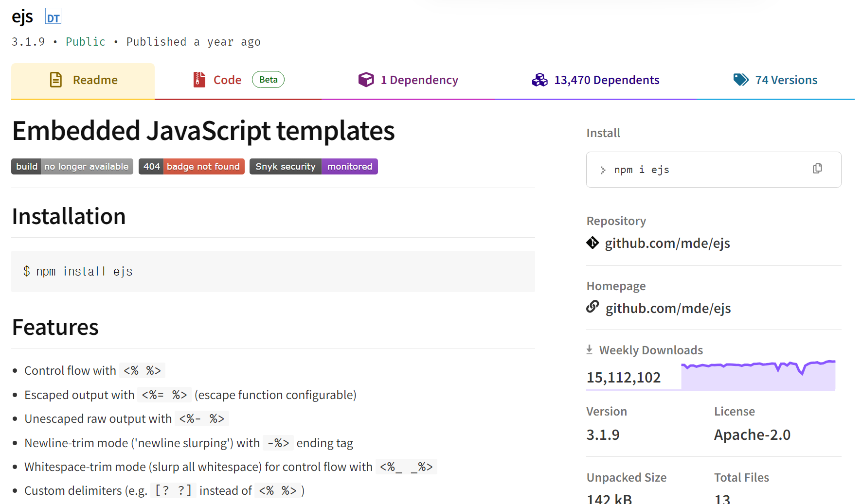The height and width of the screenshot is (504, 862).
Task: Click the DT TypeScript definitions icon
Action: 53,17
